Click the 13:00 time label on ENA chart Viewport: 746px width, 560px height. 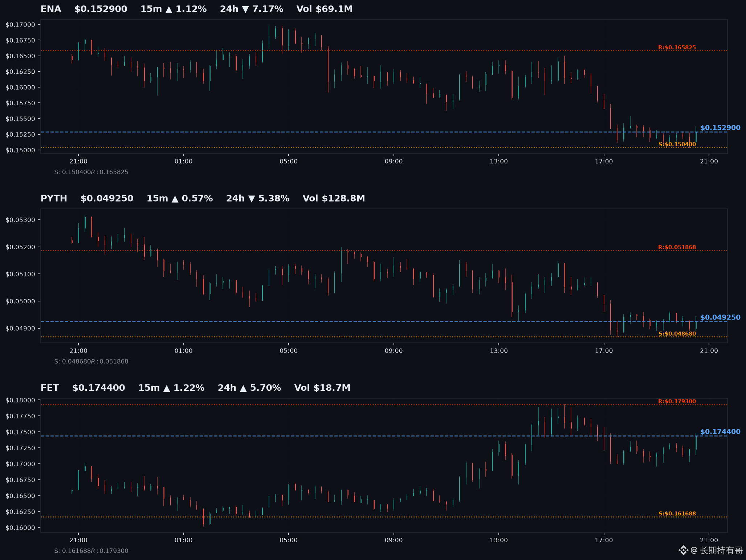(x=499, y=161)
